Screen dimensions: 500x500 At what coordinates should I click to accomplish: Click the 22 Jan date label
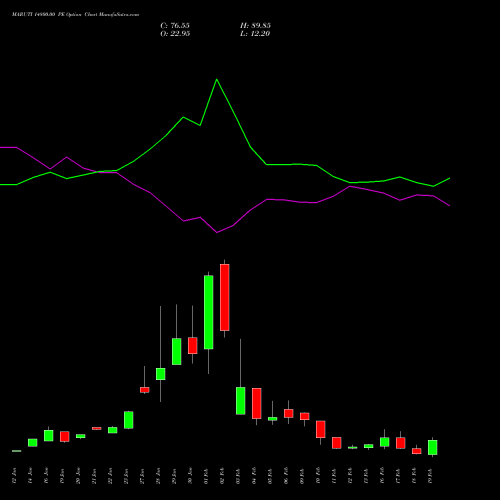(x=110, y=476)
